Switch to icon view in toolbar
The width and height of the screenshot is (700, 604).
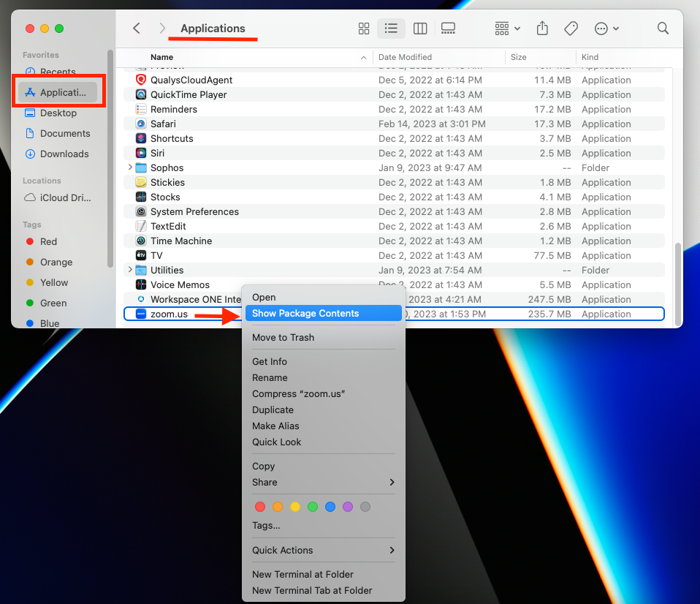[364, 29]
